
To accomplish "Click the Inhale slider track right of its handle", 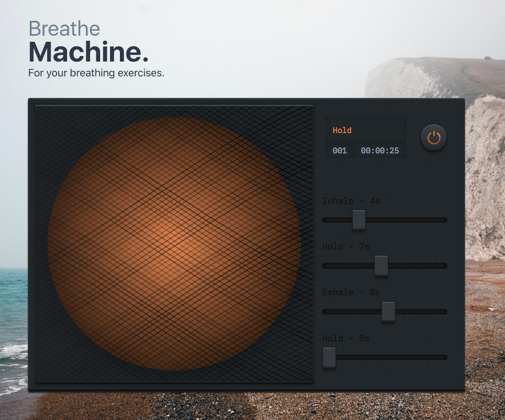I will [407, 220].
